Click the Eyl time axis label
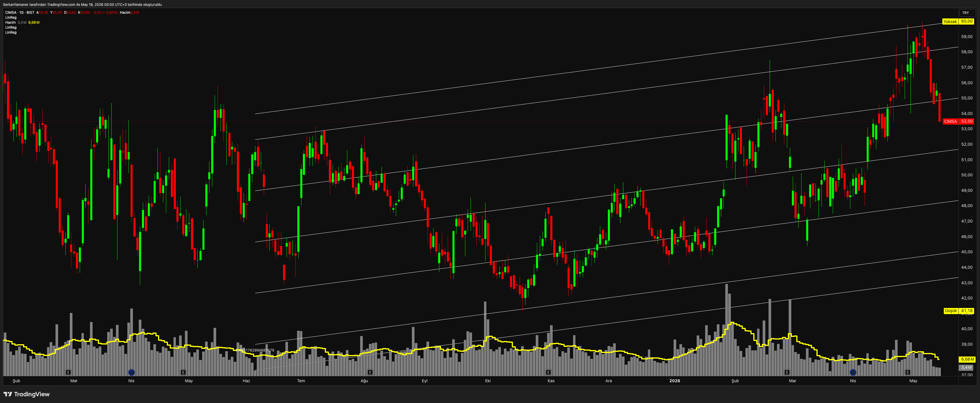 pos(424,381)
